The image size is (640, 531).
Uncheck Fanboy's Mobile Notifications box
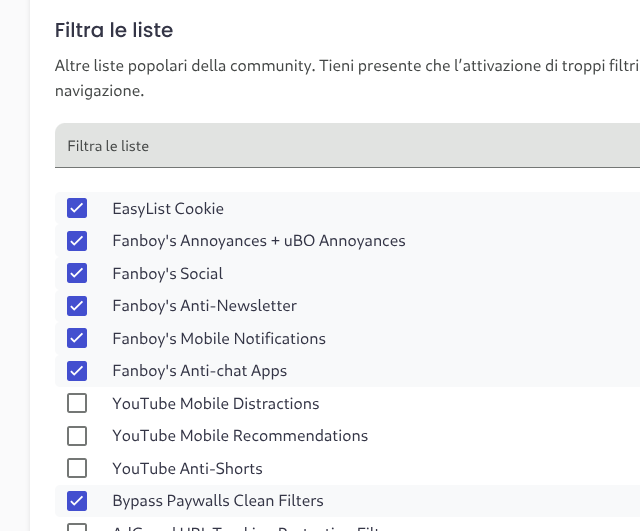tap(77, 338)
